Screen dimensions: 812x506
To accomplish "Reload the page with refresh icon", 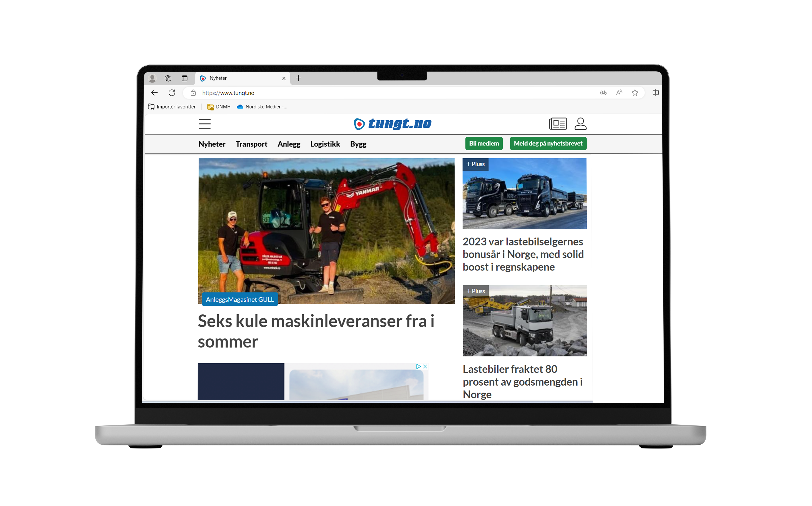I will 172,93.
